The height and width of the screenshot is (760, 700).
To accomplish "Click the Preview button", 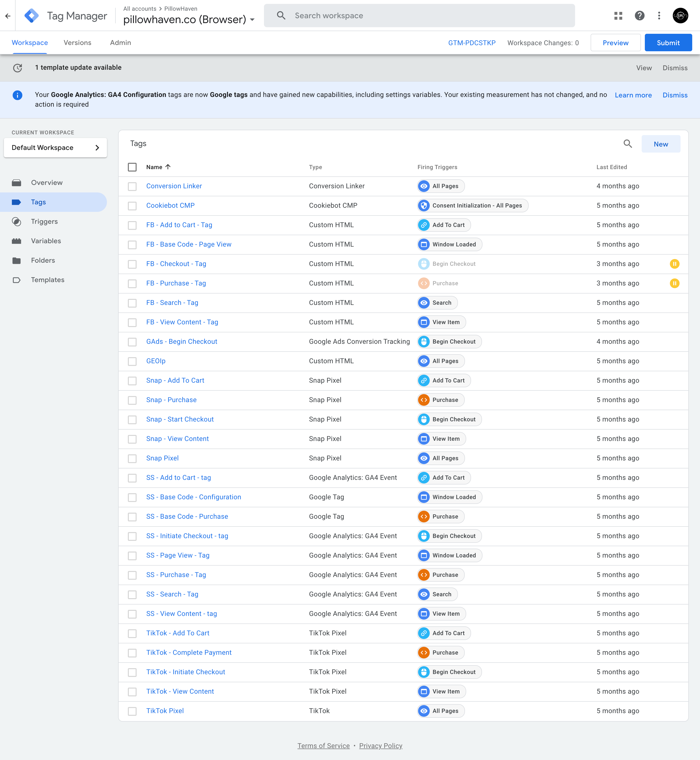I will point(615,42).
